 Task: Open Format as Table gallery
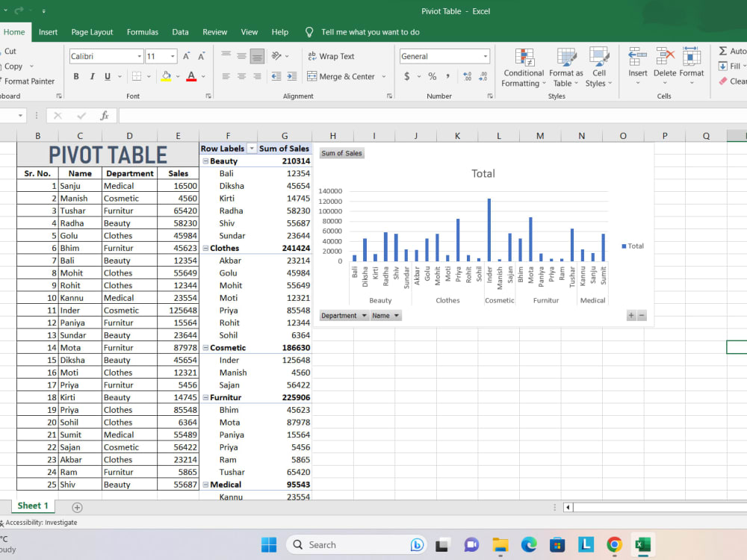point(566,67)
